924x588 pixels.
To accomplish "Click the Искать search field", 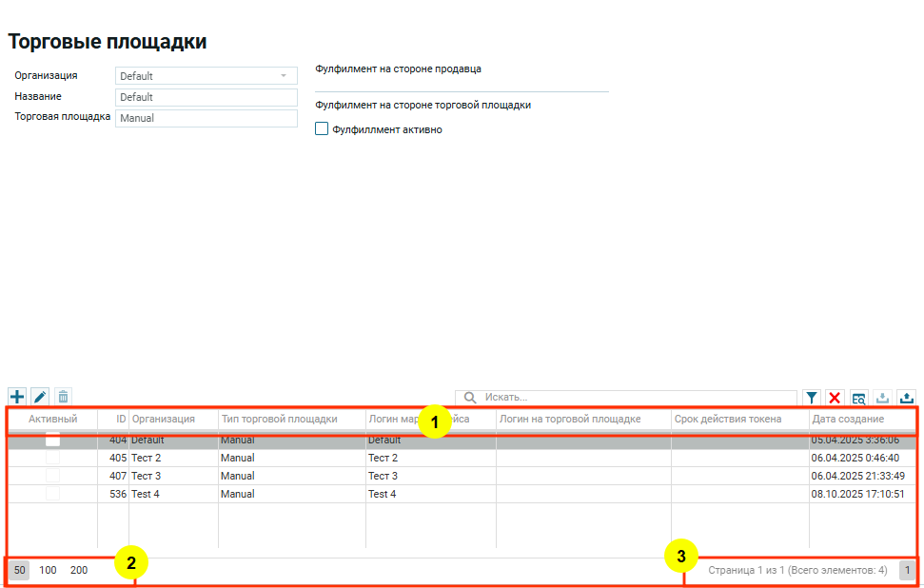I will [638, 397].
